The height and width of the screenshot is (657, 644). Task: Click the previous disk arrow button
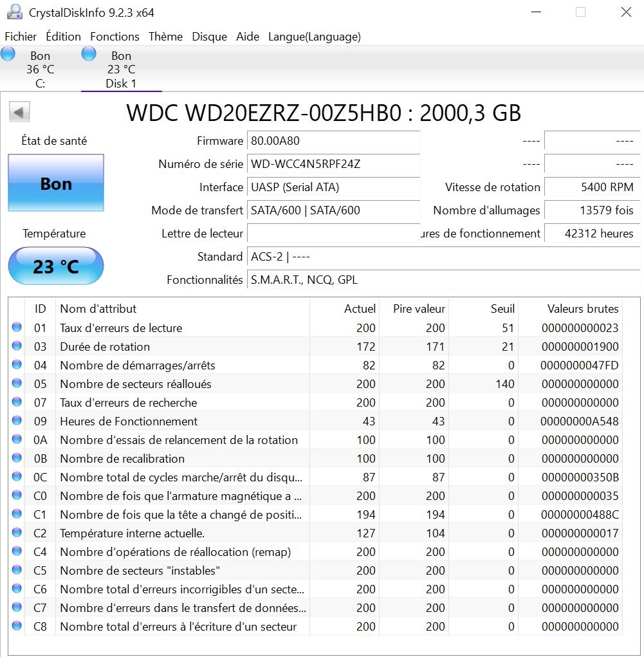coord(19,112)
